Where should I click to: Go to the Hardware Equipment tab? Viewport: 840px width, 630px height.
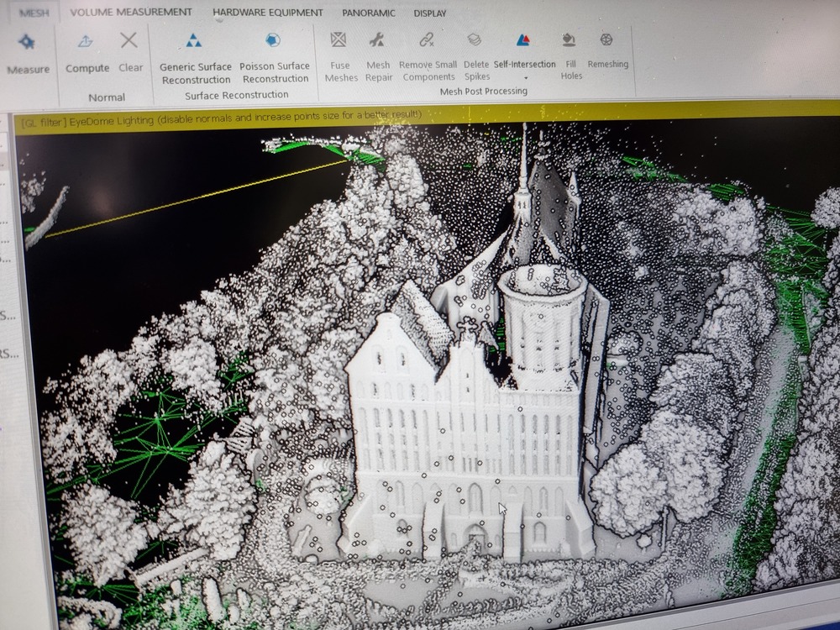(x=267, y=13)
